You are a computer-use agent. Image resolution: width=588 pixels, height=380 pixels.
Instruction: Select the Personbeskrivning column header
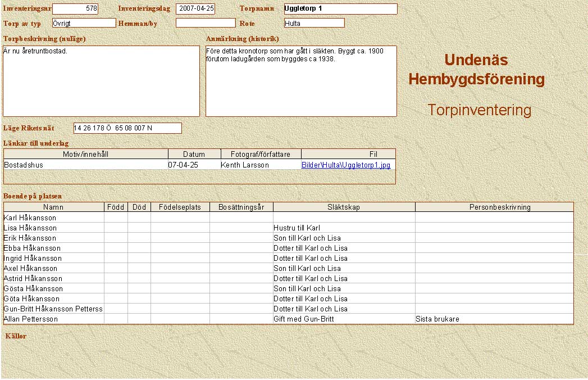pos(494,207)
